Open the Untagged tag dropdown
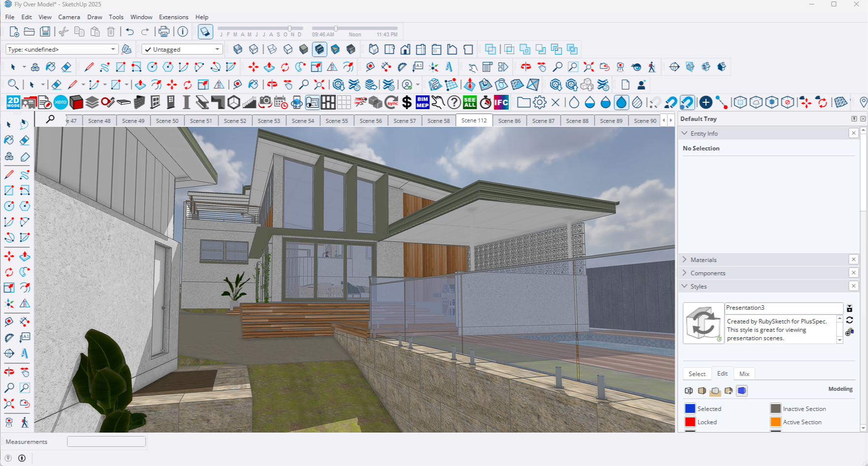 pyautogui.click(x=182, y=49)
